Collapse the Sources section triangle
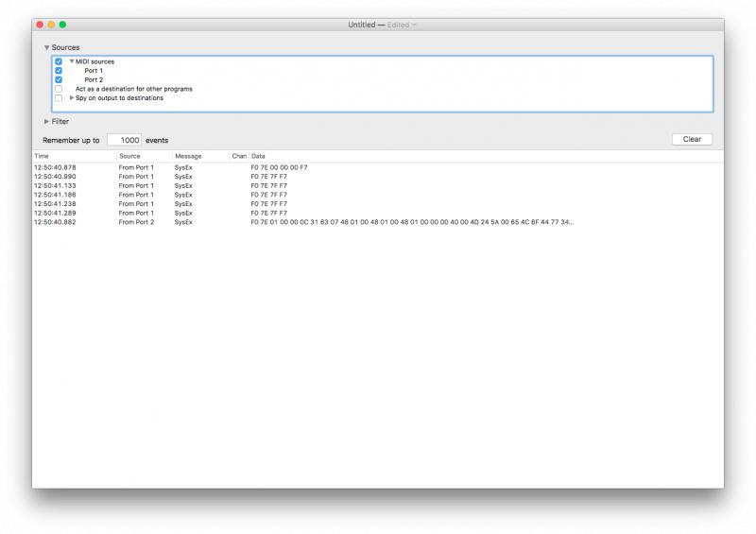The width and height of the screenshot is (756, 534). (x=46, y=48)
